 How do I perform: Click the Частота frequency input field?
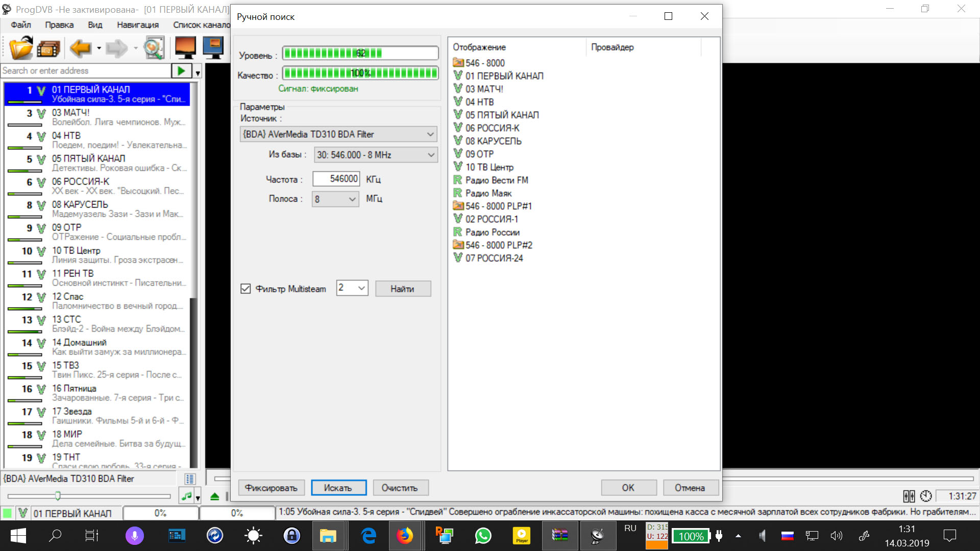(x=336, y=179)
